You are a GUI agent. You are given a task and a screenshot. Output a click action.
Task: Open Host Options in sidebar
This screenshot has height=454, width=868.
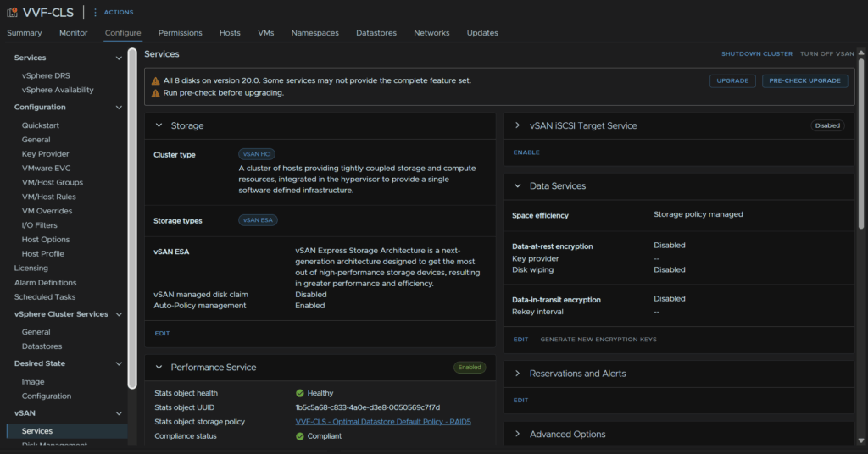(x=46, y=240)
